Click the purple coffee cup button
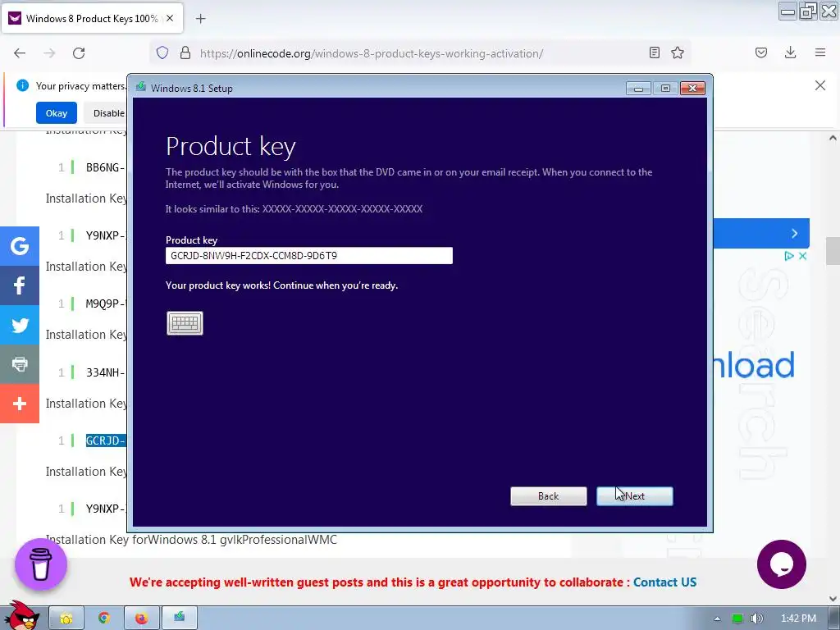The height and width of the screenshot is (630, 840). [41, 564]
